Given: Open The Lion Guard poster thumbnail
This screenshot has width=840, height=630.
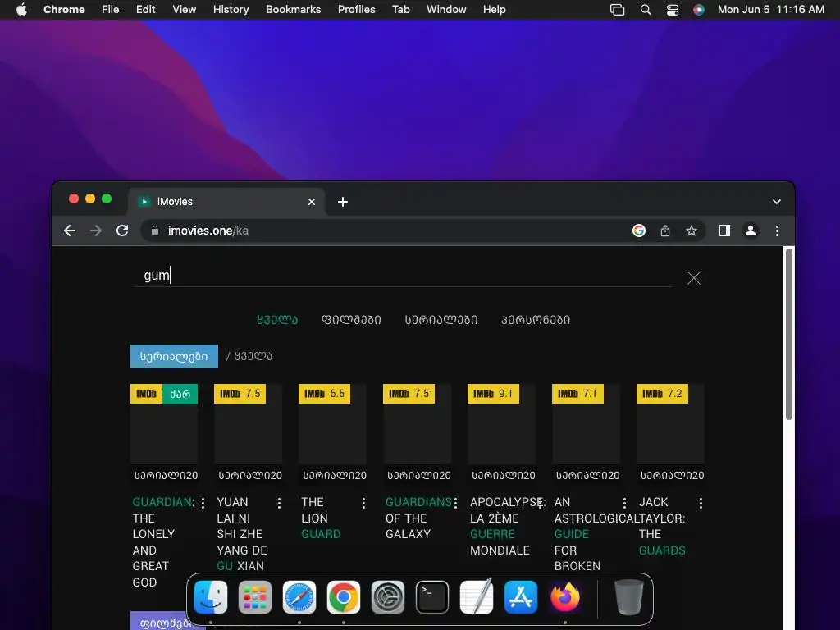Looking at the screenshot, I should (x=333, y=424).
